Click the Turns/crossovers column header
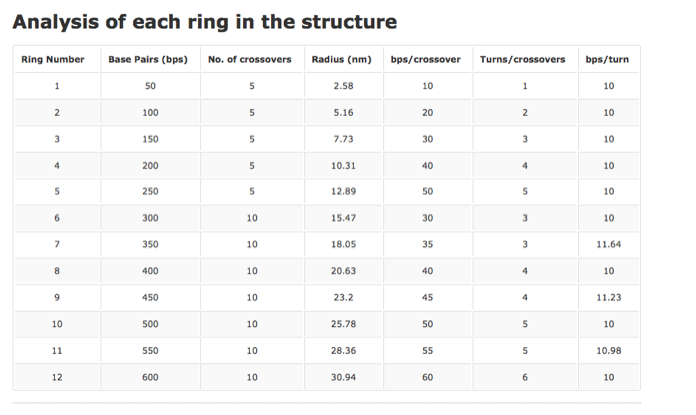Screen dimensions: 696x415 click(523, 60)
